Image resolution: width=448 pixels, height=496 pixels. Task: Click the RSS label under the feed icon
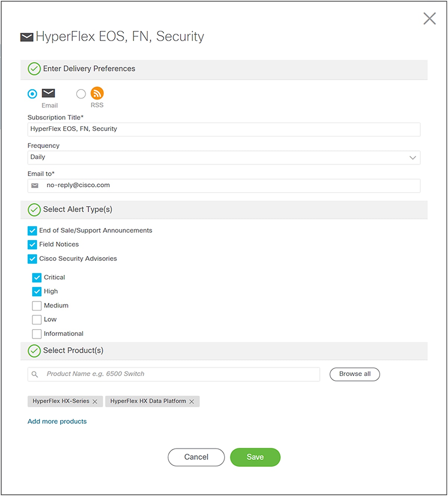[x=97, y=105]
